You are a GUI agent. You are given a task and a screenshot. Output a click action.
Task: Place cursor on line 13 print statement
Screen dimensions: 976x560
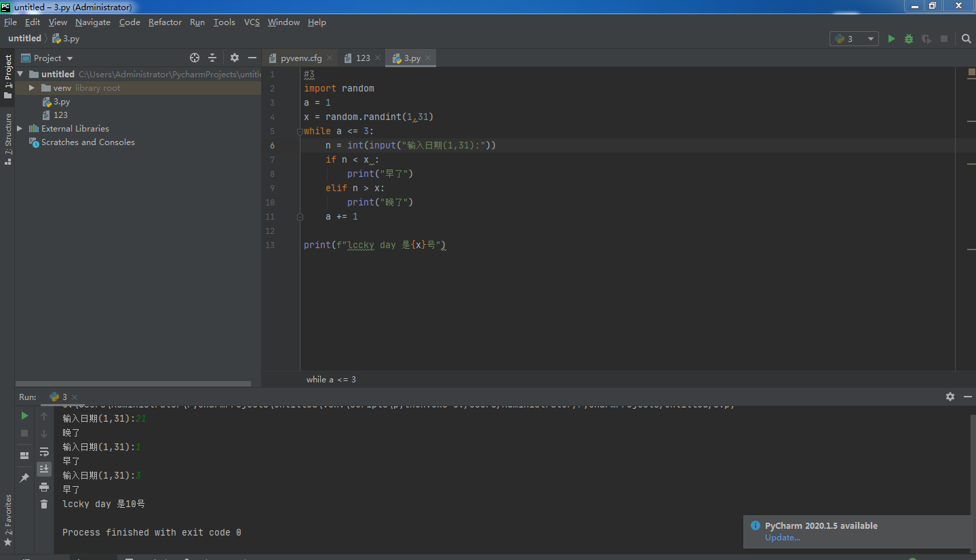375,245
